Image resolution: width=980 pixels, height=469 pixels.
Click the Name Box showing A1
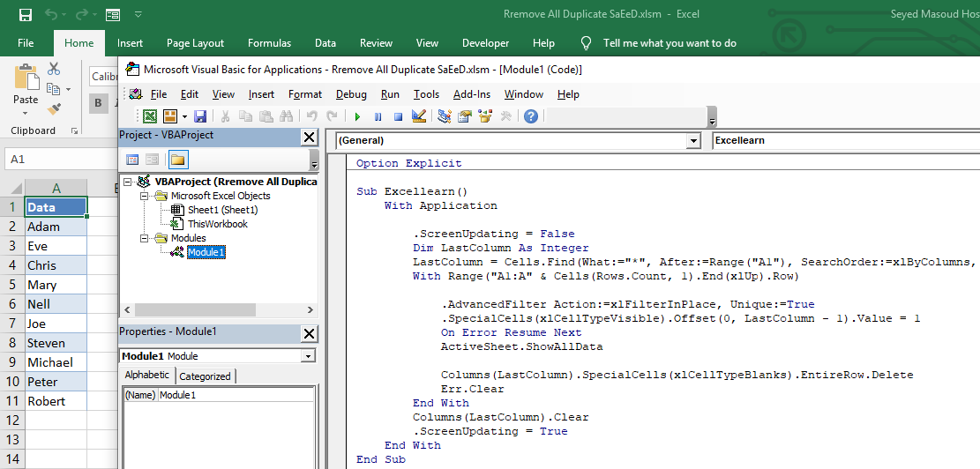click(59, 160)
